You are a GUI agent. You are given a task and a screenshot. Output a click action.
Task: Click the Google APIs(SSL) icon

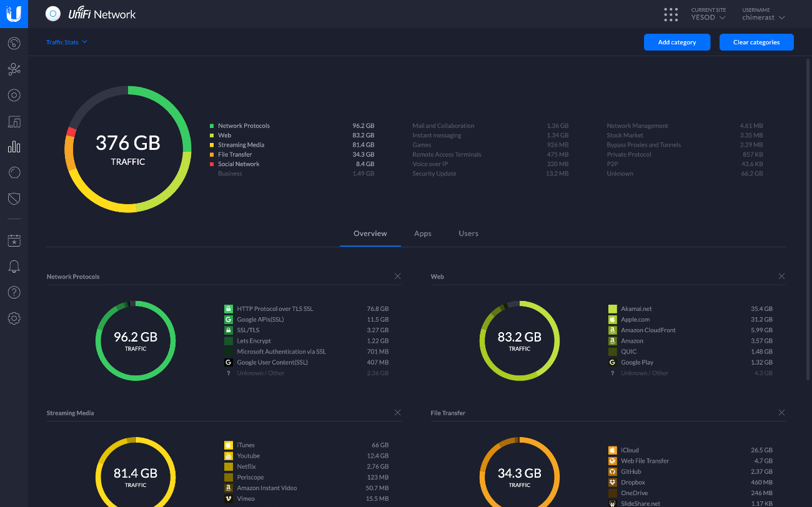pos(229,320)
